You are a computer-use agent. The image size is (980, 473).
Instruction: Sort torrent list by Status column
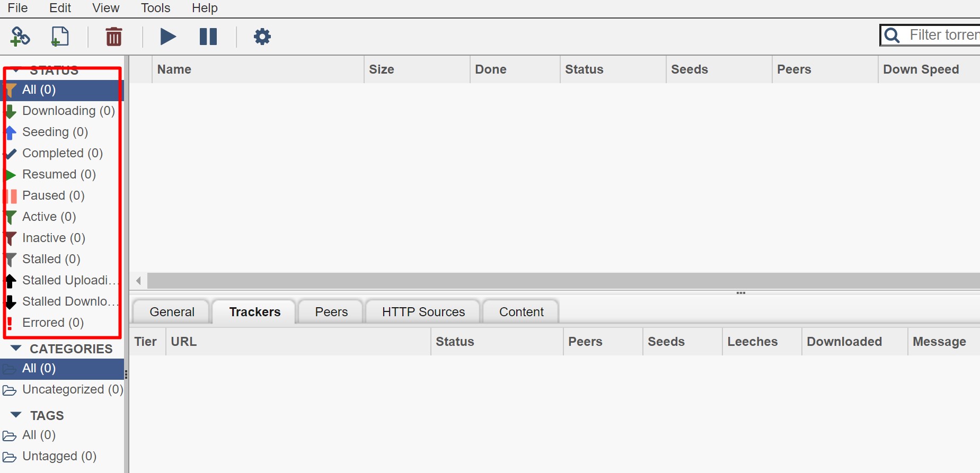pyautogui.click(x=613, y=69)
